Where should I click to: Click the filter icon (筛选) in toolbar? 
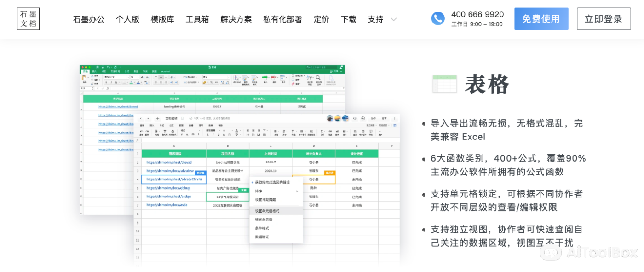point(293,132)
